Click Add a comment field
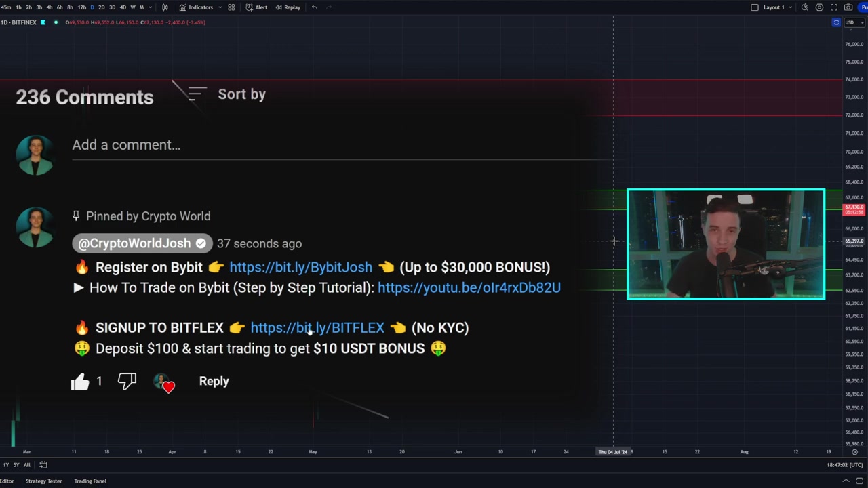This screenshot has width=868, height=488. click(342, 145)
